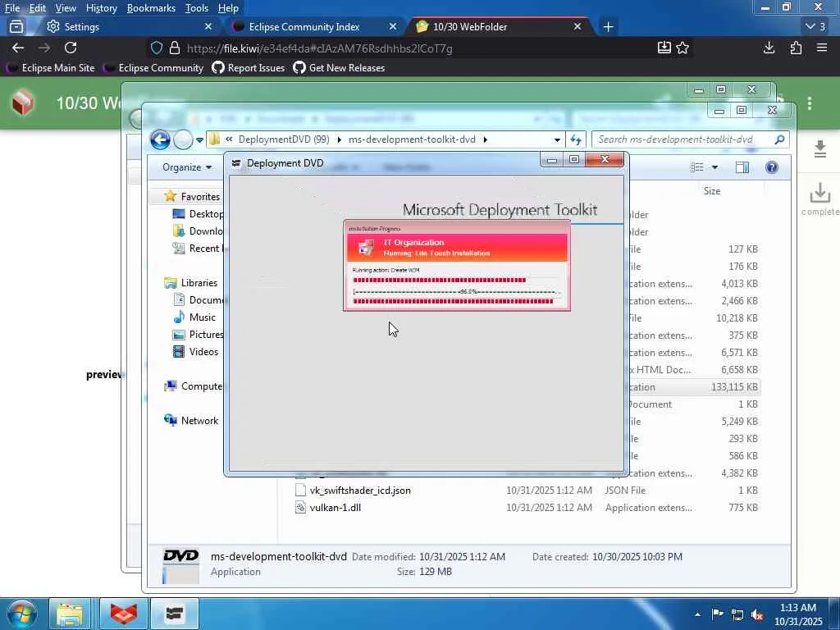
Task: Select Libraries in the navigation pane
Action: pos(199,283)
